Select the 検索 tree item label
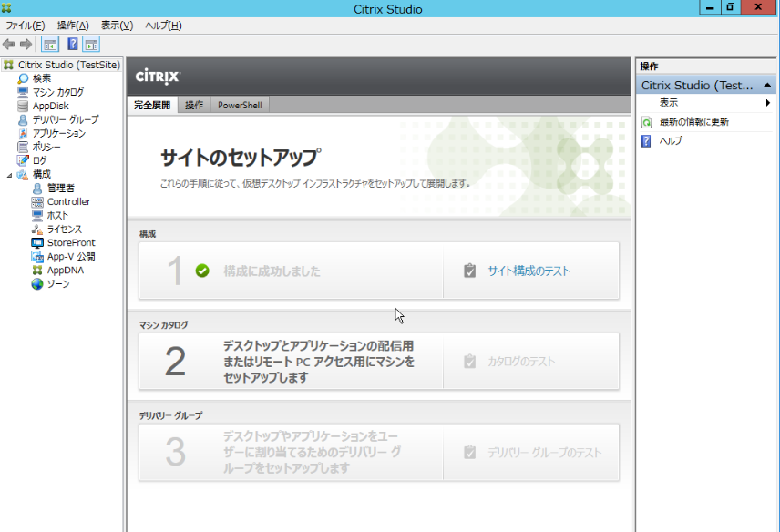 (42, 78)
